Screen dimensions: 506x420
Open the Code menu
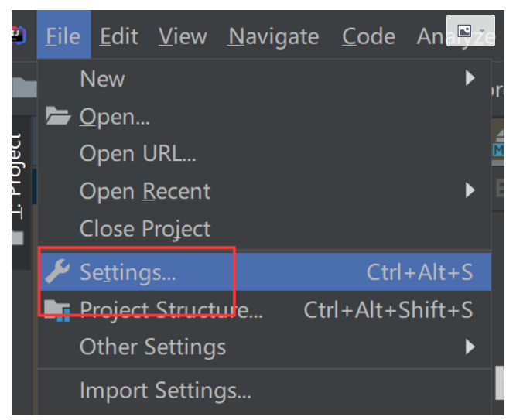pyautogui.click(x=368, y=36)
